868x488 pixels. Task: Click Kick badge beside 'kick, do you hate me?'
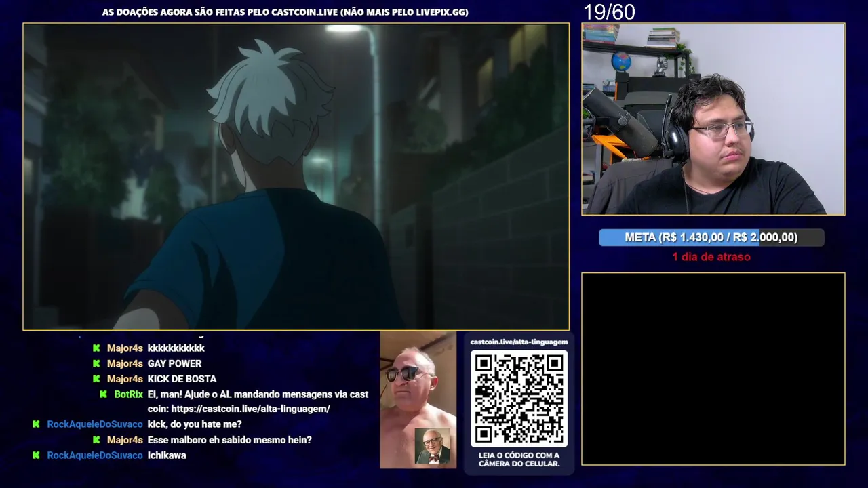pyautogui.click(x=37, y=424)
